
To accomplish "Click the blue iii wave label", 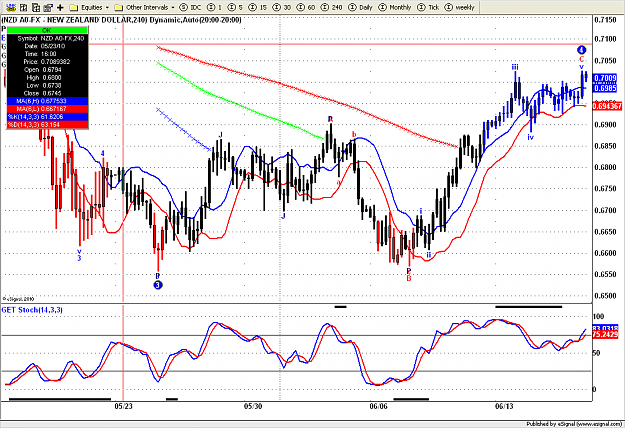I will coord(515,67).
